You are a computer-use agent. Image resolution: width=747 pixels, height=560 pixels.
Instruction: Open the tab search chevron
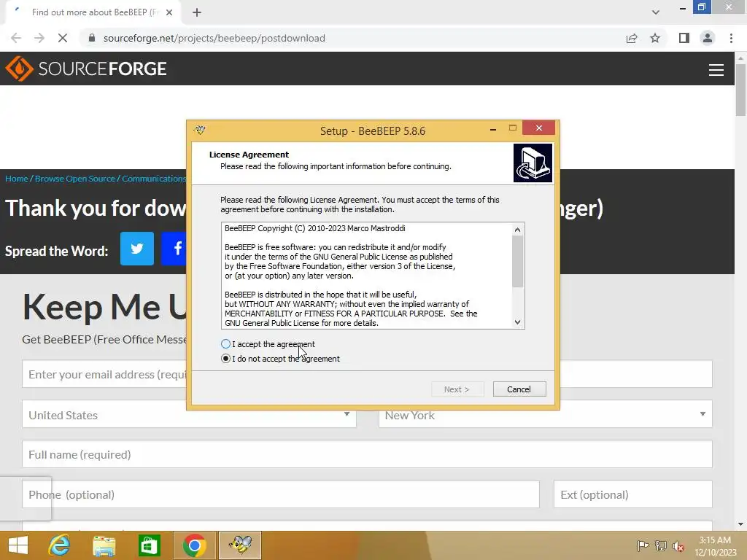tap(656, 12)
